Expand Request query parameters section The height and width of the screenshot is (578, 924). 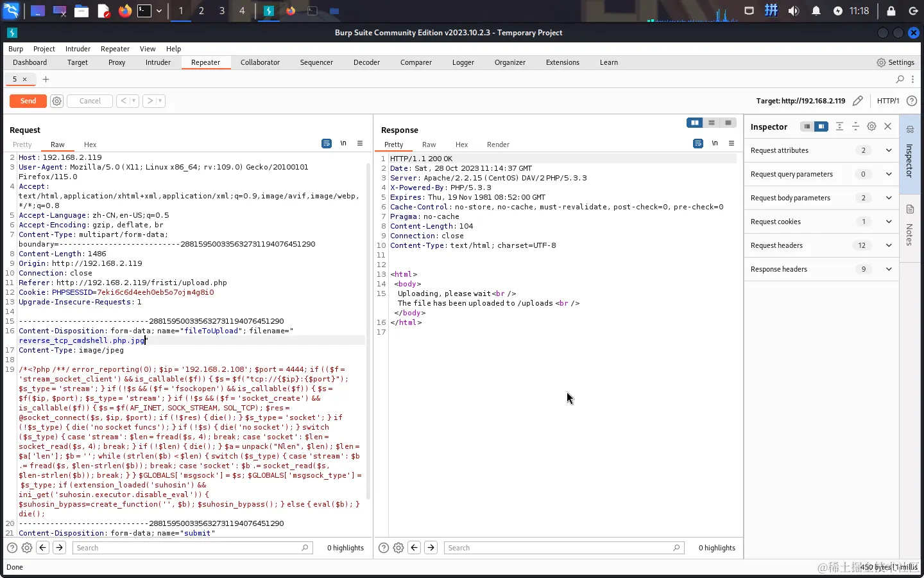(x=821, y=174)
